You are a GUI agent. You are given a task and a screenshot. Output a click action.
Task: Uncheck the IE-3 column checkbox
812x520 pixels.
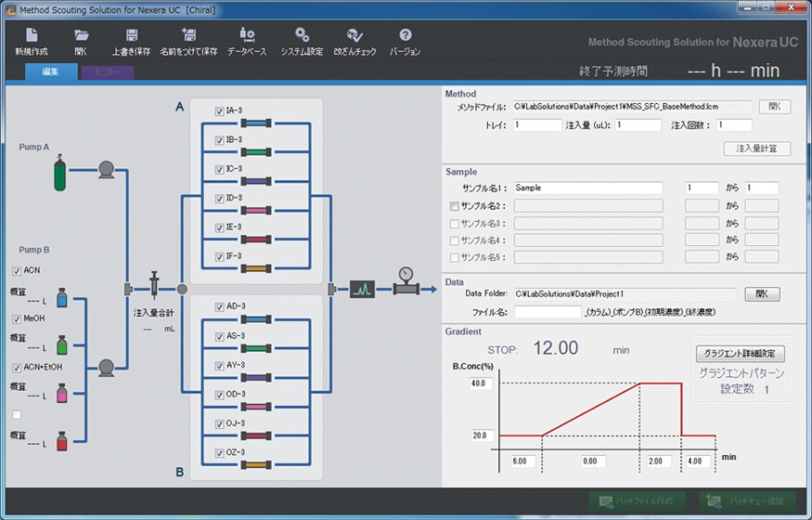coord(219,227)
